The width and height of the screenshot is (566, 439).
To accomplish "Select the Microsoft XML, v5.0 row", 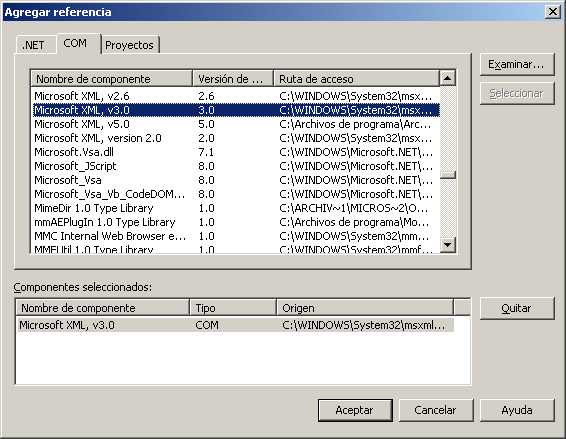I will (236, 124).
